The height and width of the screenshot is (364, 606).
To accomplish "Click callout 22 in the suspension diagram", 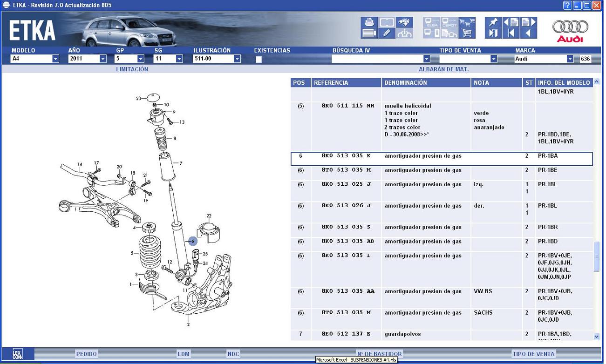I will [x=209, y=216].
